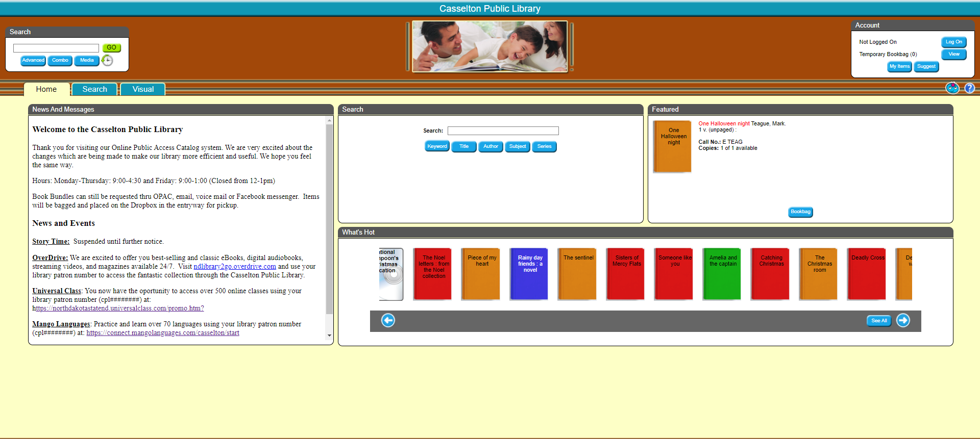
Task: Focus the center Search text field
Action: (503, 131)
